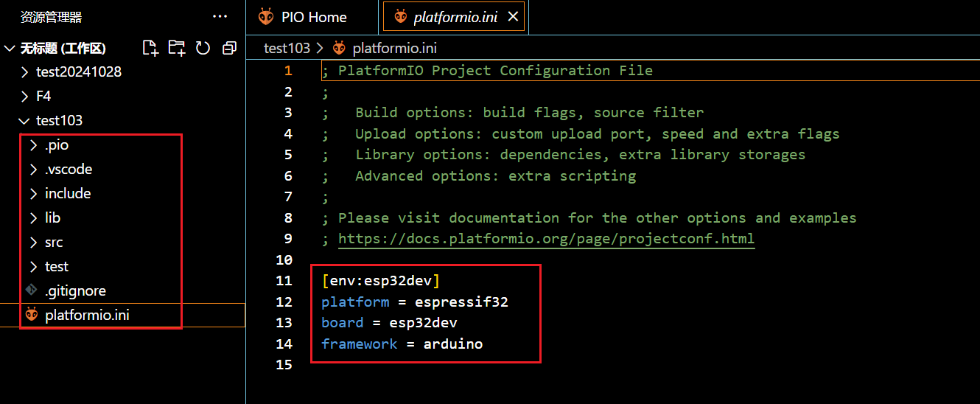Open the docs.platformio.org projectconf link
Screen dimensions: 980x404
tap(546, 239)
